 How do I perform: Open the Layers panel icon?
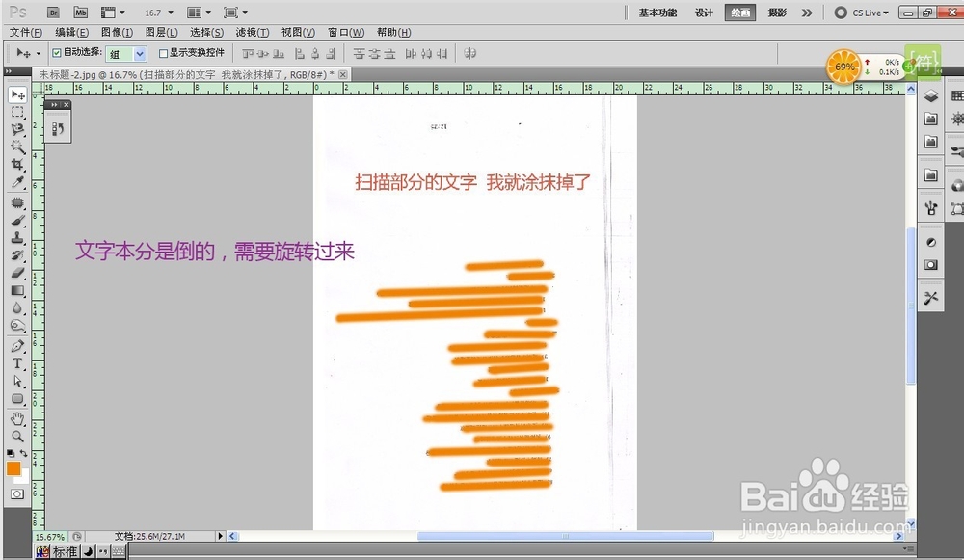[x=931, y=95]
